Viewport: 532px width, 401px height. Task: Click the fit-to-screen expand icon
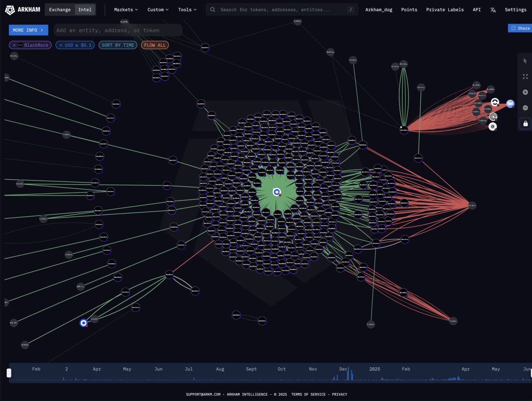click(525, 76)
